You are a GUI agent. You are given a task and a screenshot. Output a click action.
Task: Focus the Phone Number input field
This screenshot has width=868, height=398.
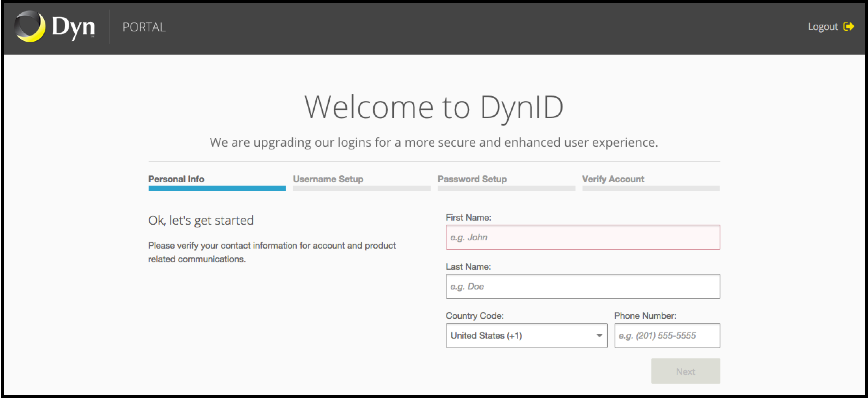(667, 335)
